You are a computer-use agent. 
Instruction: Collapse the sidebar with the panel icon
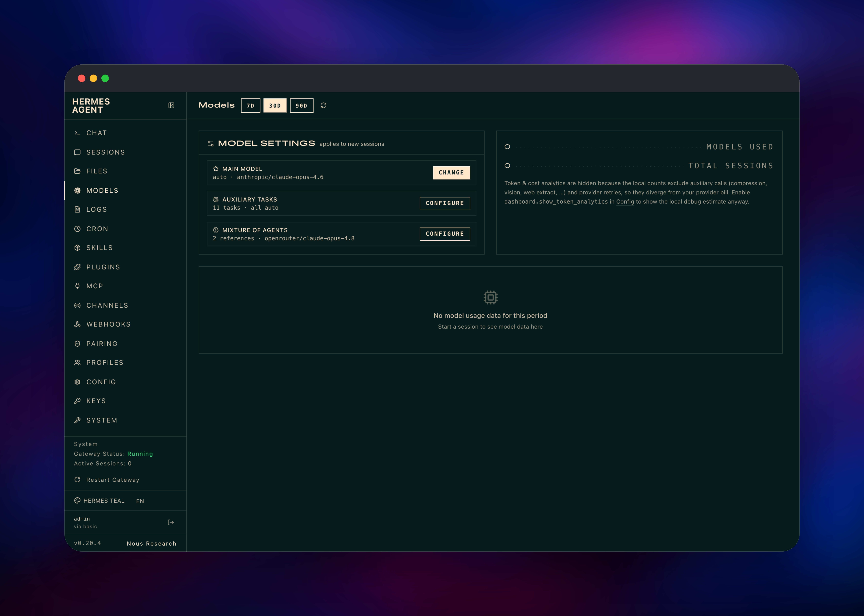(x=171, y=105)
